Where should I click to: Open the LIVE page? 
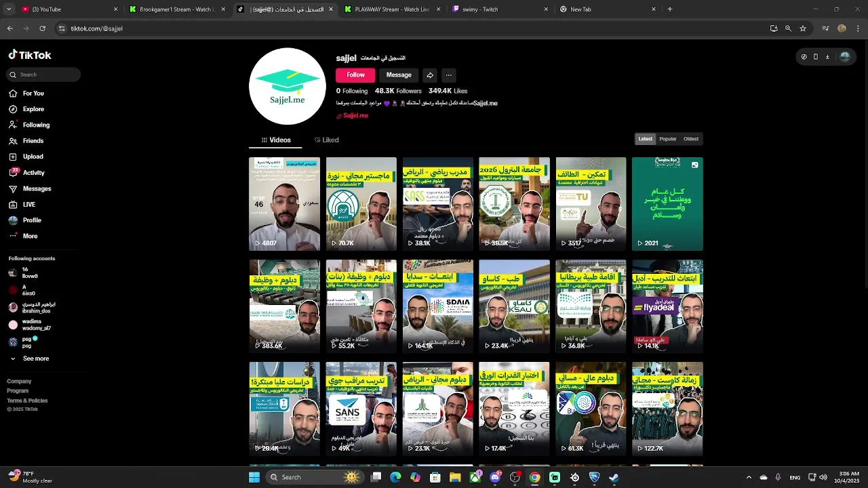tap(29, 204)
